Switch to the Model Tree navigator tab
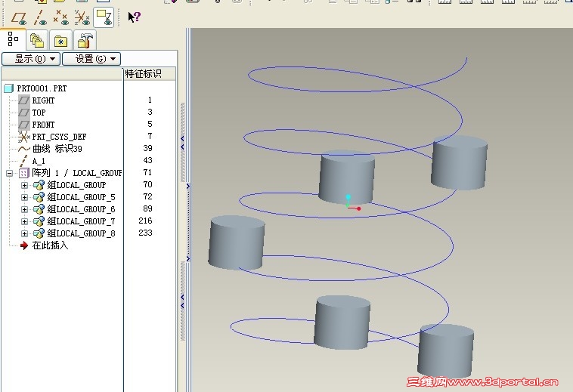The width and height of the screenshot is (573, 392). click(x=13, y=39)
